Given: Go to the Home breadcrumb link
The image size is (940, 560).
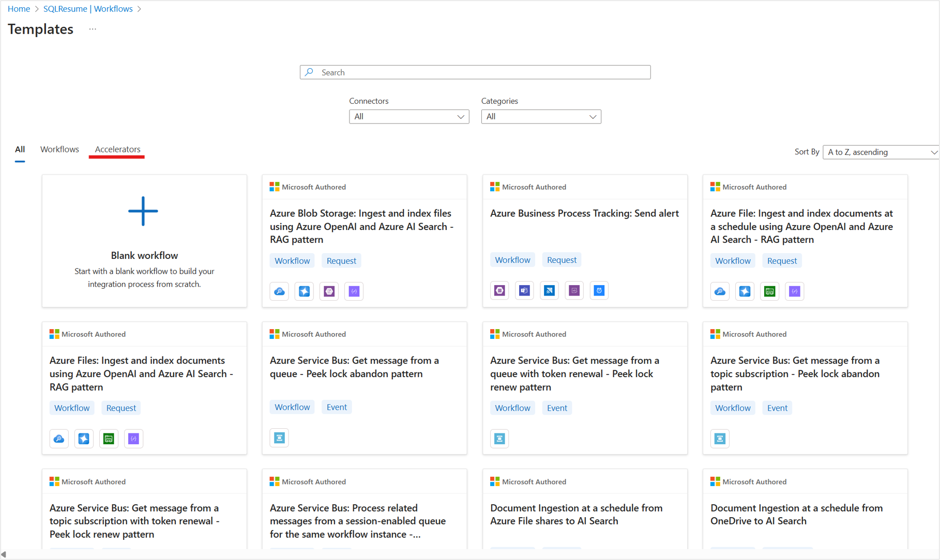Looking at the screenshot, I should pyautogui.click(x=19, y=9).
